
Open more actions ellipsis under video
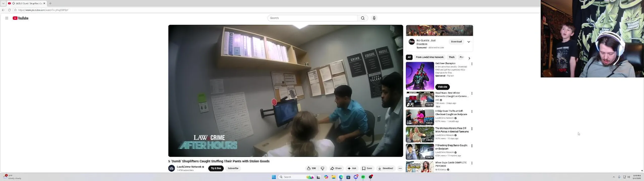click(400, 168)
